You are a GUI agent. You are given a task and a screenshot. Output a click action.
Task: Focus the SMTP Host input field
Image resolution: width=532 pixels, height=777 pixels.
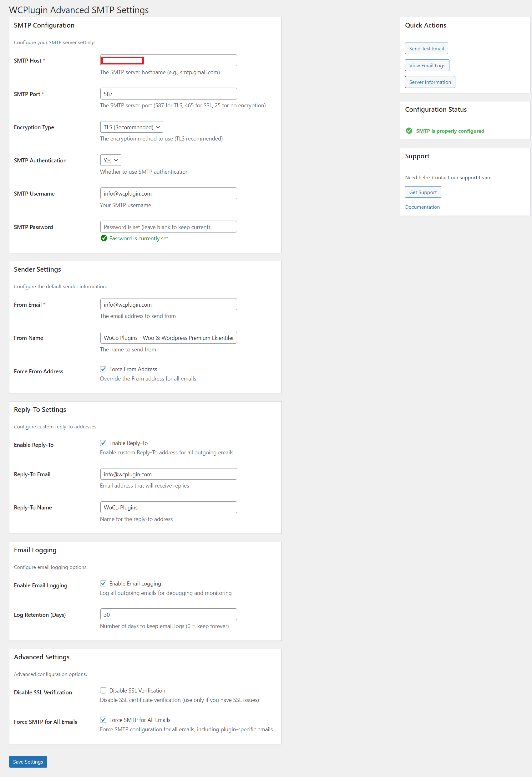coord(169,60)
